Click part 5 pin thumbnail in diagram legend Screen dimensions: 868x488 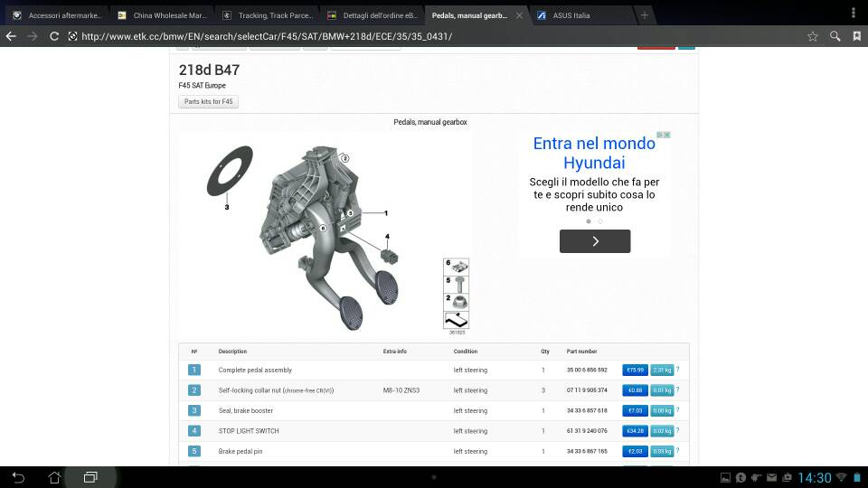click(x=456, y=285)
